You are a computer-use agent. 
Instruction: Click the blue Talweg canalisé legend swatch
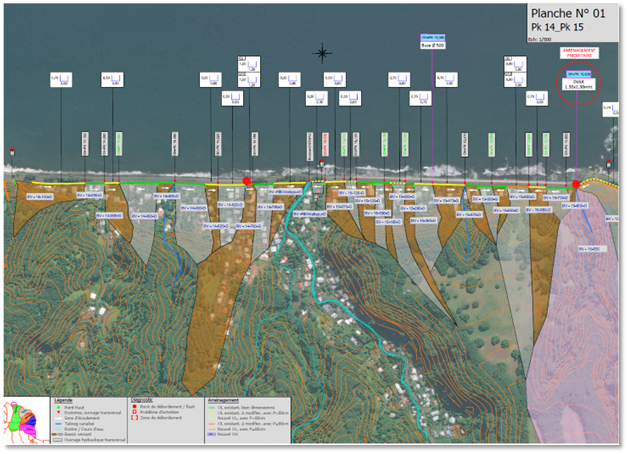pyautogui.click(x=58, y=423)
